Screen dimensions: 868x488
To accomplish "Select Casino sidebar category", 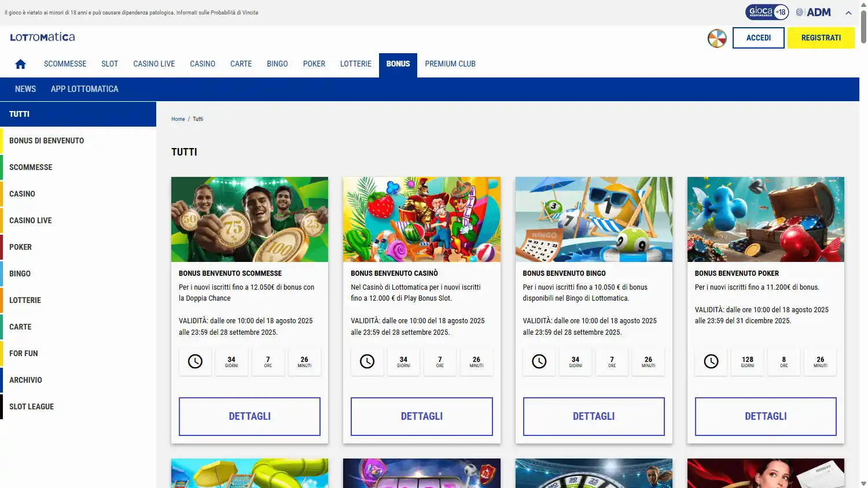I will tap(78, 194).
